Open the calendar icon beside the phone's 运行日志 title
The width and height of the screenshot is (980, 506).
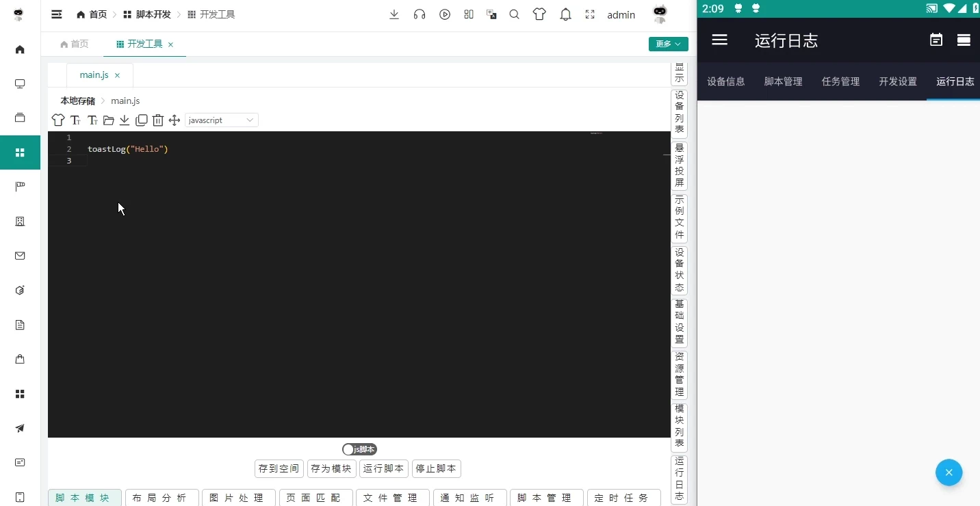click(936, 40)
